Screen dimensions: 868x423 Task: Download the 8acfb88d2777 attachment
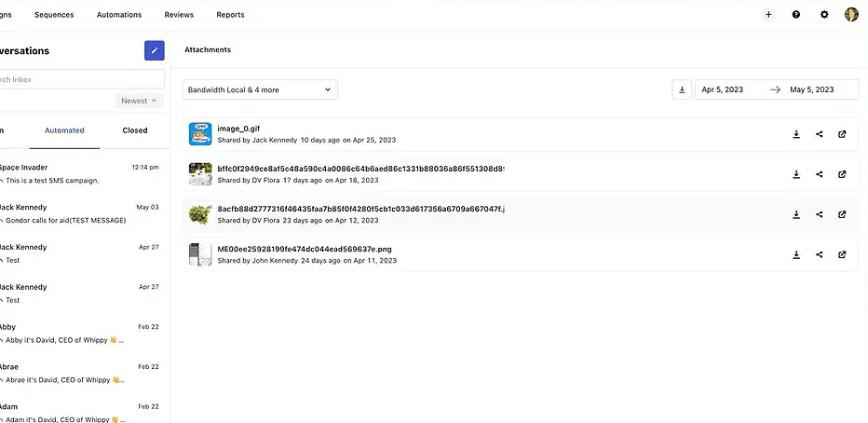[x=796, y=214]
